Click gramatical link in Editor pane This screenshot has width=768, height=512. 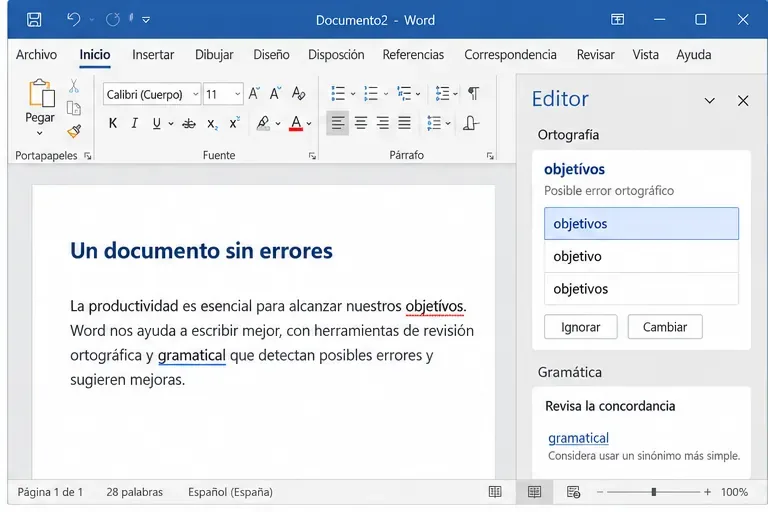tap(578, 438)
